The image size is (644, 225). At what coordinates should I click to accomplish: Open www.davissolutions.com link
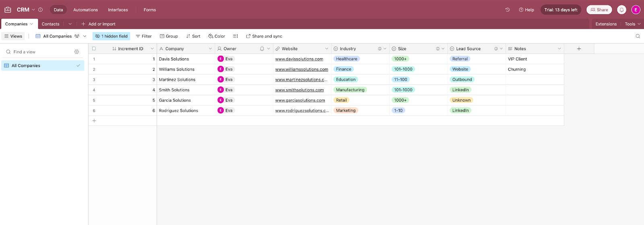[299, 59]
